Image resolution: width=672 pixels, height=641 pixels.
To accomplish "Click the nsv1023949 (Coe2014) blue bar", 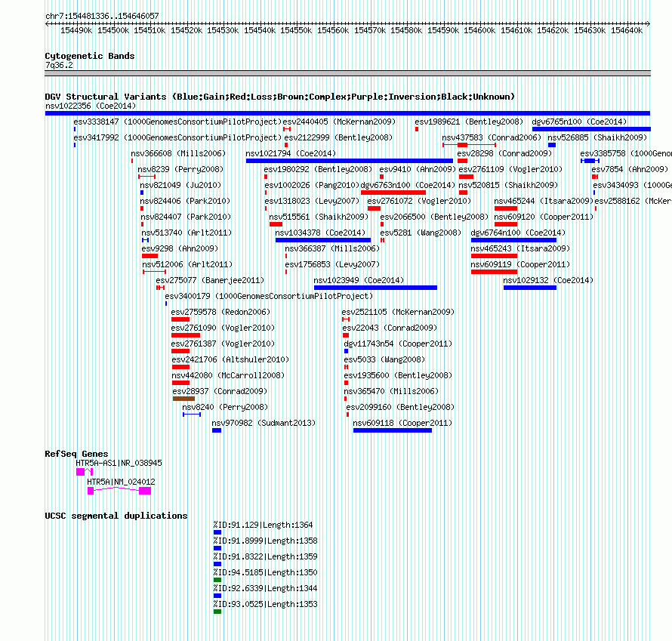I will (x=375, y=288).
